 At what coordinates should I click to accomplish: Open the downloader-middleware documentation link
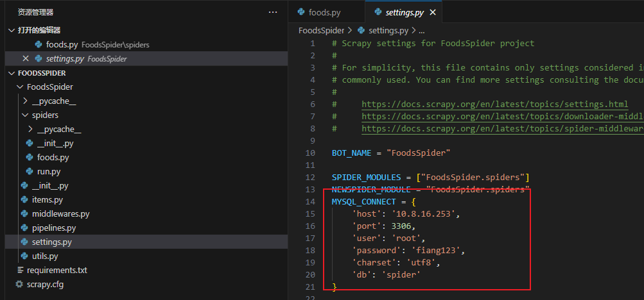503,117
